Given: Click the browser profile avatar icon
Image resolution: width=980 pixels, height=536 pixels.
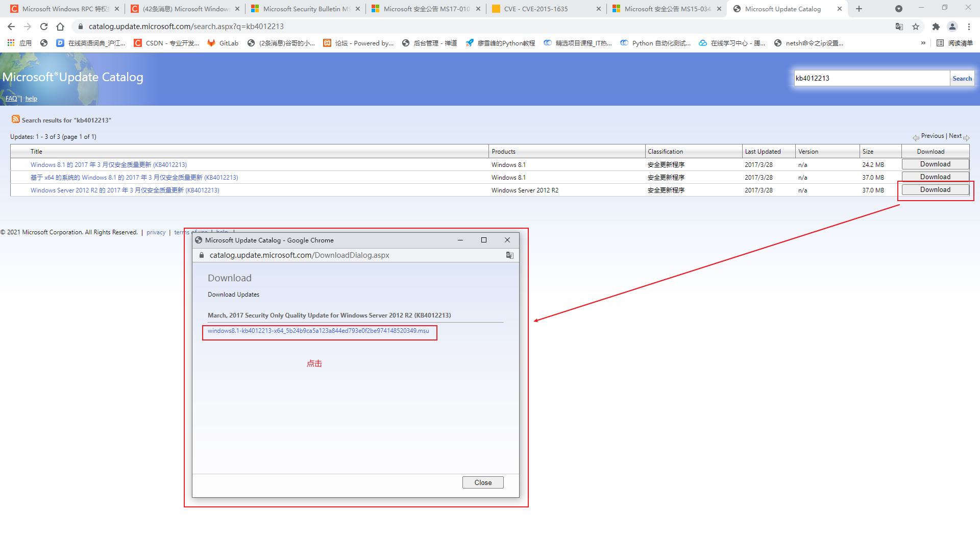Looking at the screenshot, I should [953, 27].
